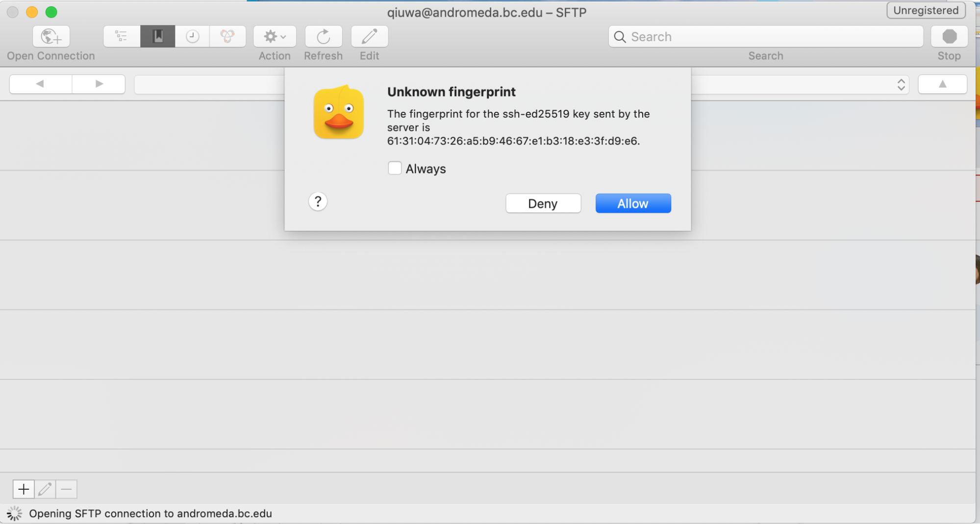Click the help question mark button
The height and width of the screenshot is (524, 980).
coord(318,201)
